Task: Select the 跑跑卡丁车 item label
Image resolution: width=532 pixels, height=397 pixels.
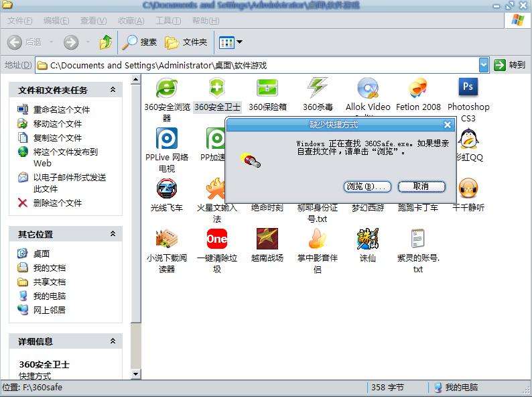Action: coord(418,207)
